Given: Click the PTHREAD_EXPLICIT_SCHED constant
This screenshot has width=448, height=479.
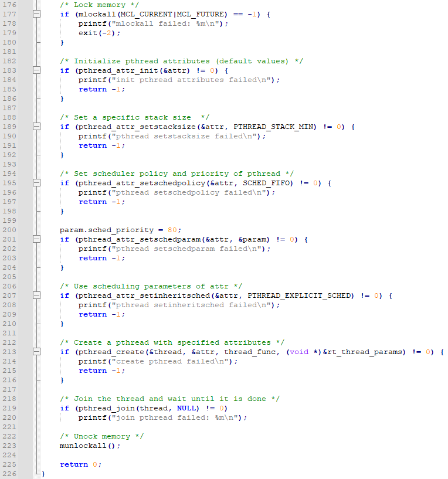Looking at the screenshot, I should click(301, 295).
